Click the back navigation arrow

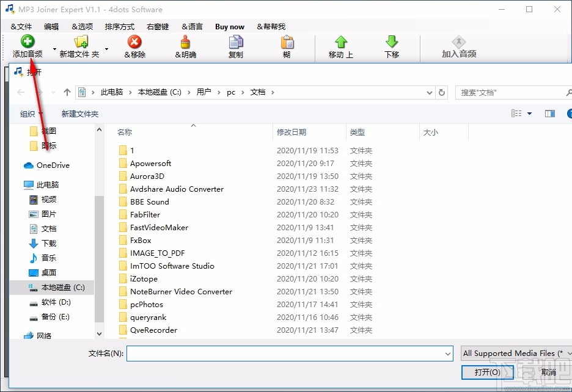[x=21, y=92]
